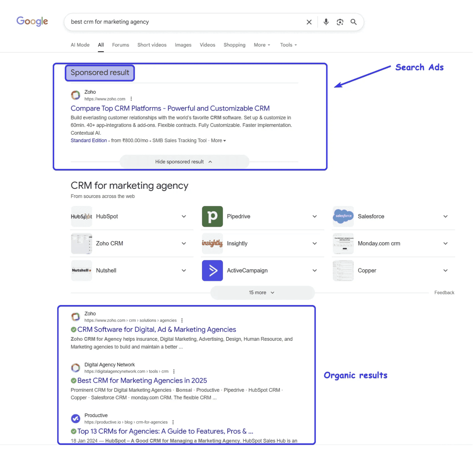
Task: Switch to AI Mode tab
Action: pos(80,45)
